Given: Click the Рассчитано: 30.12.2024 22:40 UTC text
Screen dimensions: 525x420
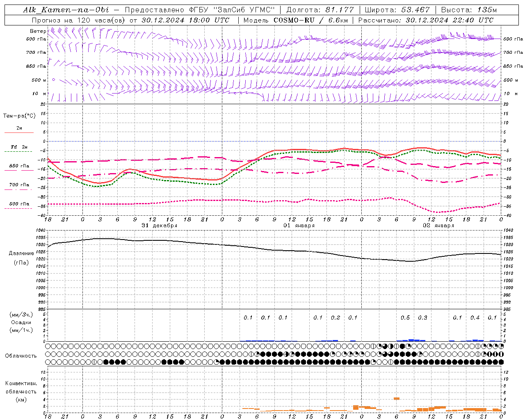Looking at the screenshot, I should tap(426, 20).
